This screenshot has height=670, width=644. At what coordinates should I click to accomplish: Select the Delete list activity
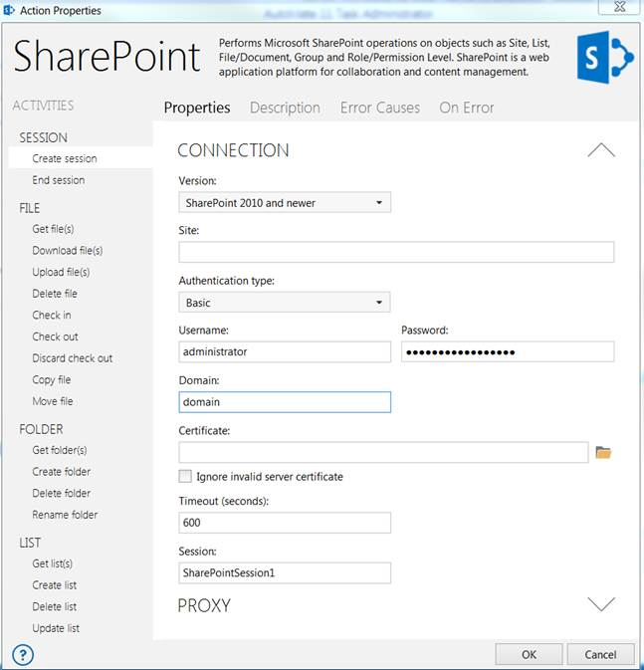click(55, 606)
